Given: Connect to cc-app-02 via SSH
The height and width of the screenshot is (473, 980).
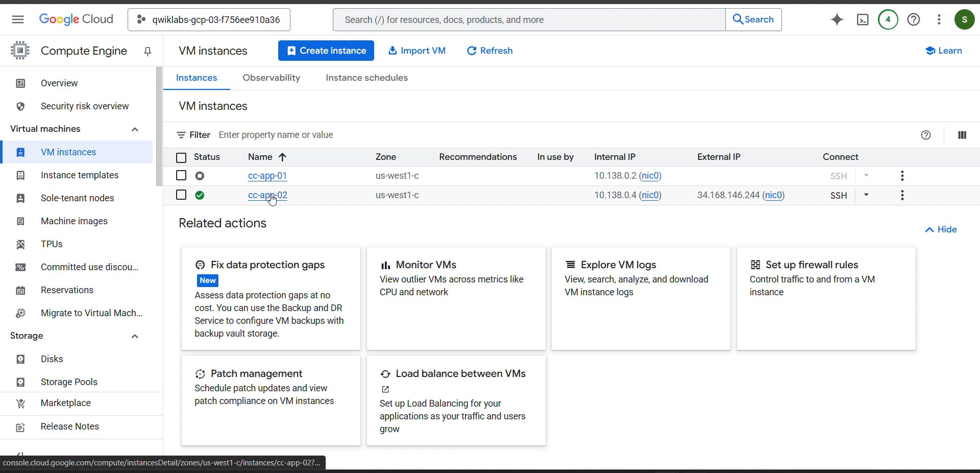Looking at the screenshot, I should pyautogui.click(x=839, y=195).
